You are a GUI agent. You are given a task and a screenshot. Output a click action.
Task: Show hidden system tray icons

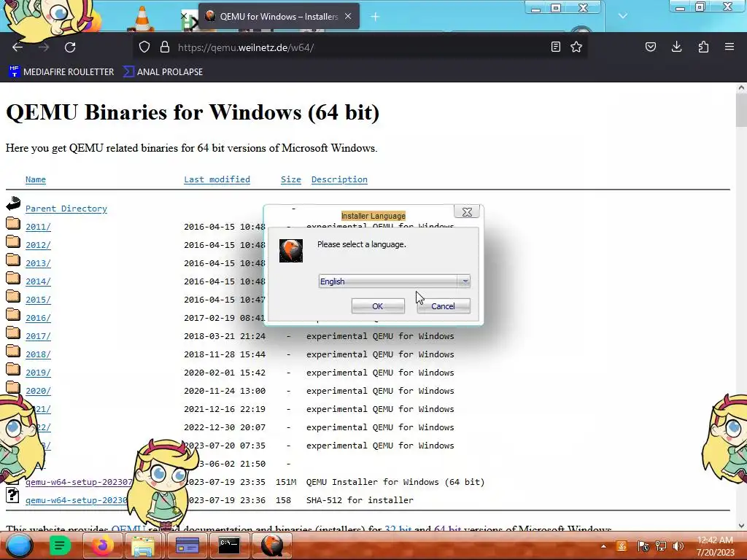click(603, 546)
